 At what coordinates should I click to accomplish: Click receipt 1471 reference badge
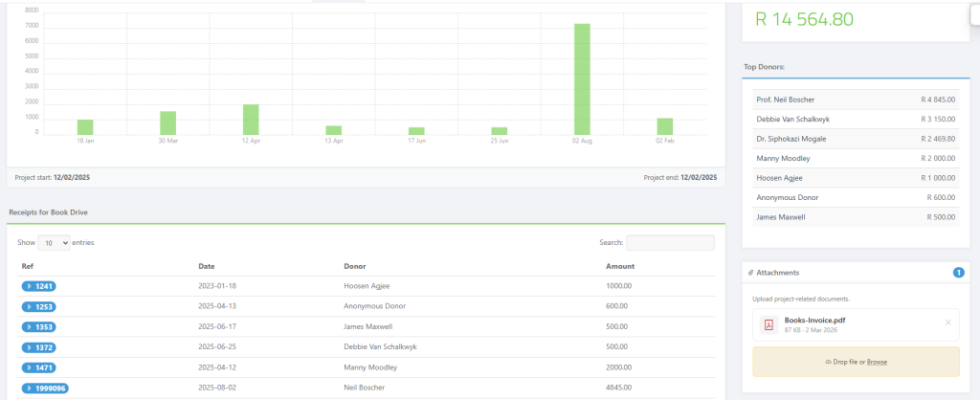[39, 367]
